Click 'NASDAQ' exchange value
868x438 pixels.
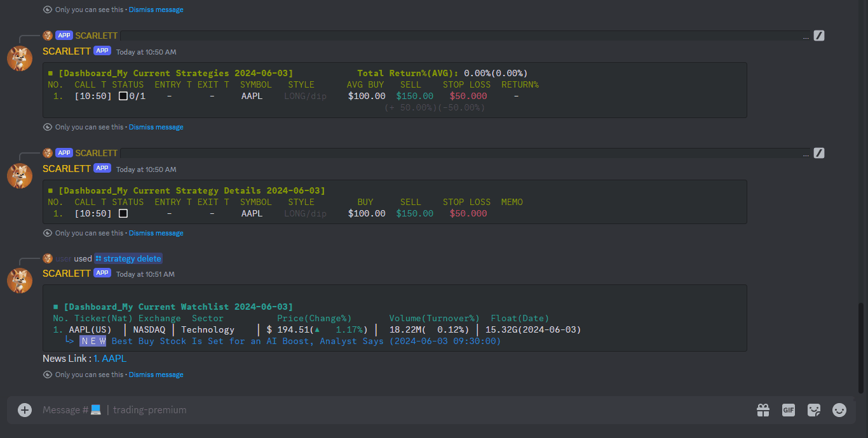click(149, 329)
